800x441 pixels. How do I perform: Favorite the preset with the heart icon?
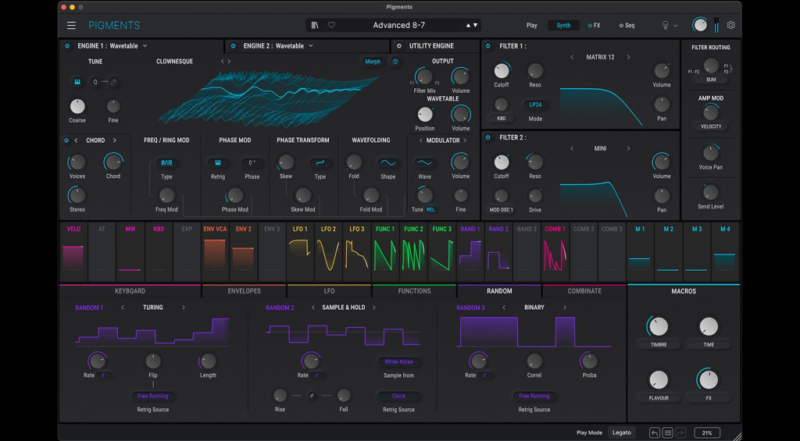[332, 25]
